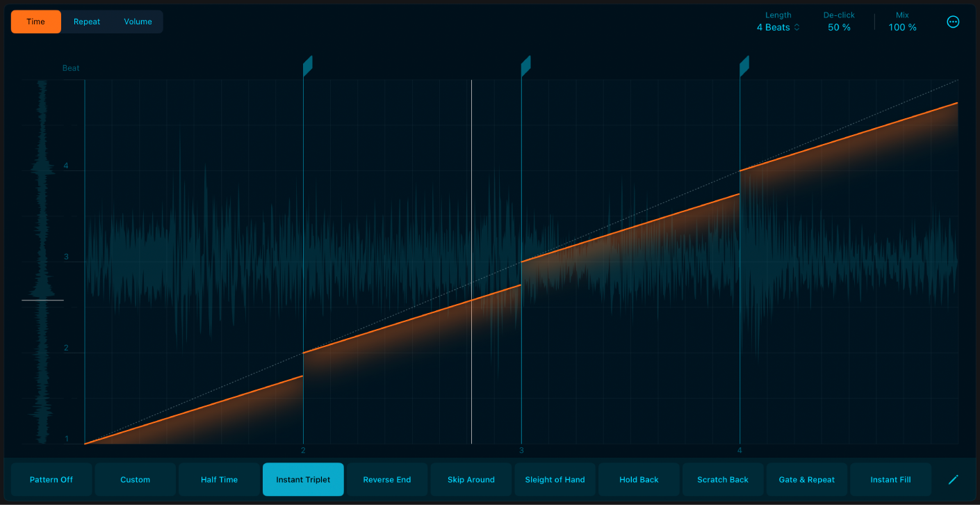This screenshot has width=980, height=505.
Task: Open the Length 4 Beats dropdown
Action: coord(778,28)
